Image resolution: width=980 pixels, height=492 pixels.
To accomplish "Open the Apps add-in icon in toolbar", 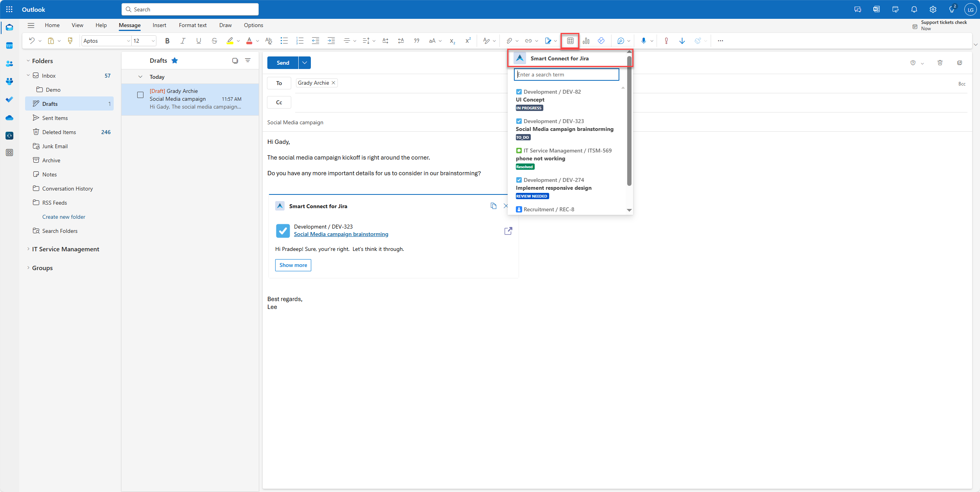I will pyautogui.click(x=570, y=41).
